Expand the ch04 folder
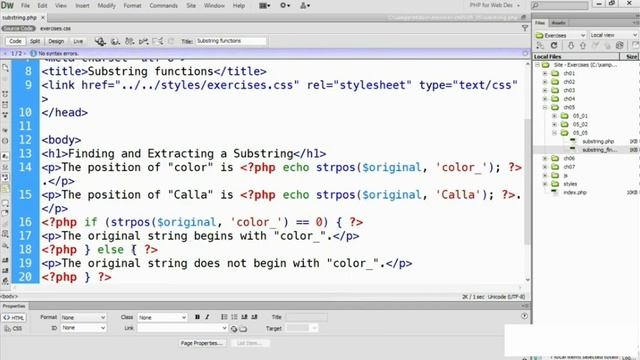 coord(545,99)
